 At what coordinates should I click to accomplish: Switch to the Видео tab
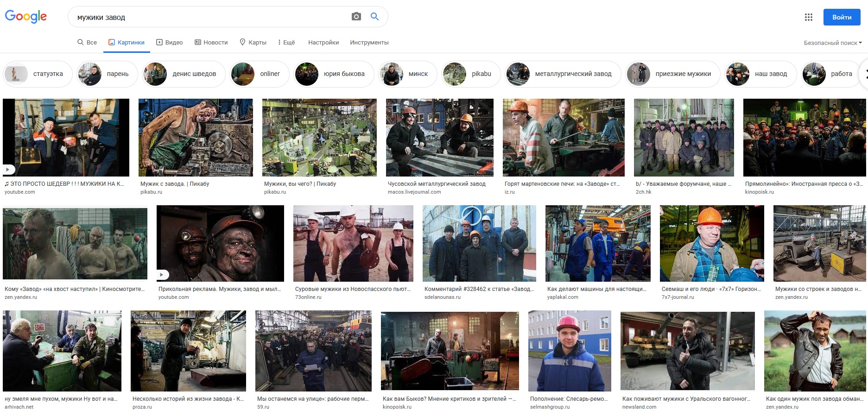(x=170, y=42)
